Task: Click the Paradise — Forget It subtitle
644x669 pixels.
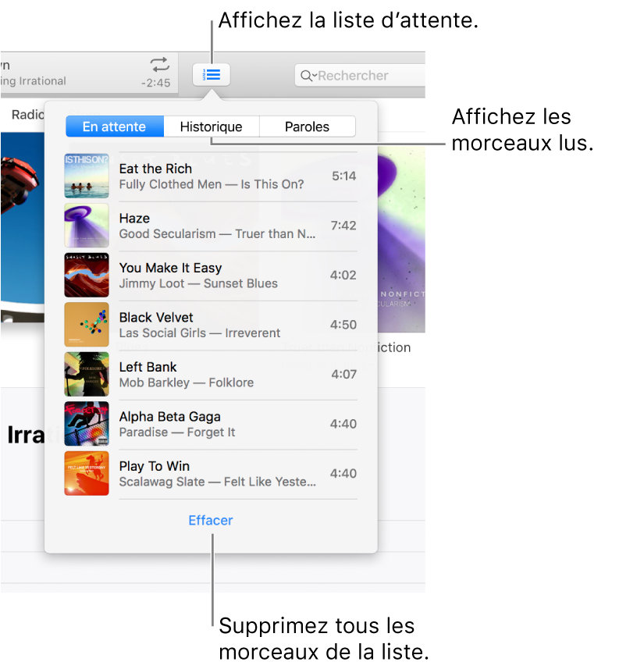Action: point(177,432)
